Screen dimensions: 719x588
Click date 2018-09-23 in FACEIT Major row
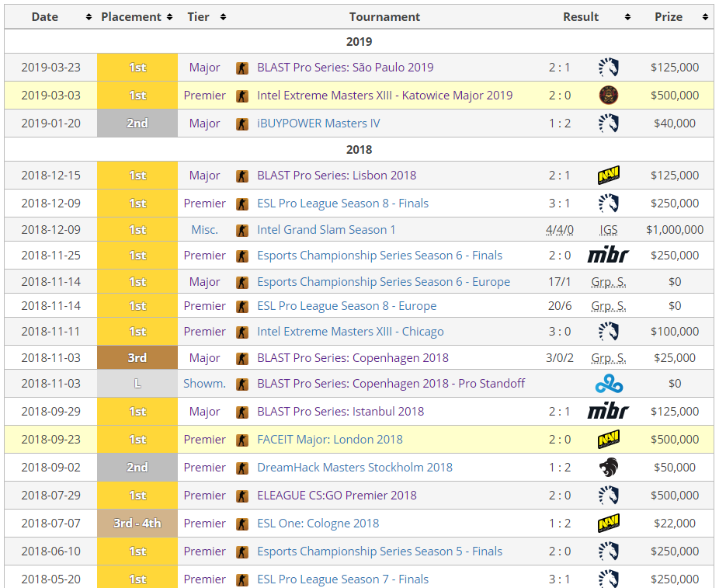click(51, 440)
